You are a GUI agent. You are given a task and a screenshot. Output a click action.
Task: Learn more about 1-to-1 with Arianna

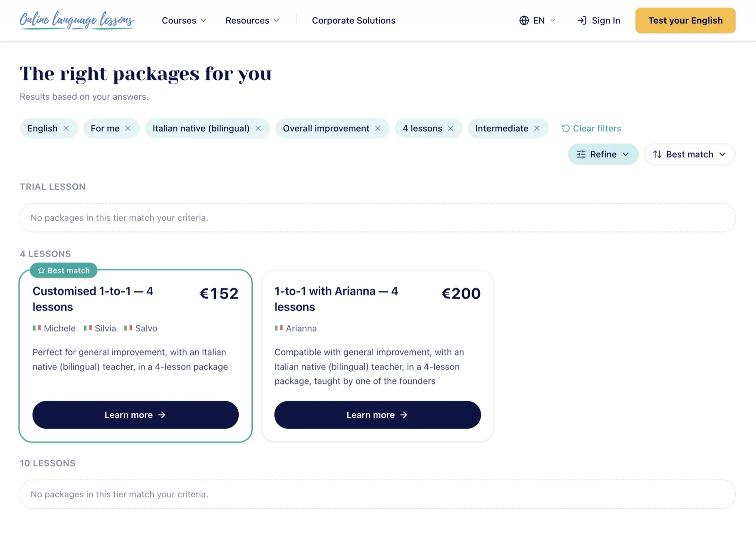click(x=378, y=415)
